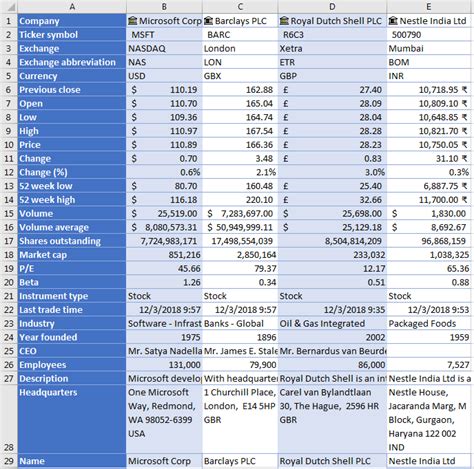Select Microsoft volume average 8,080,573.31

click(x=164, y=227)
